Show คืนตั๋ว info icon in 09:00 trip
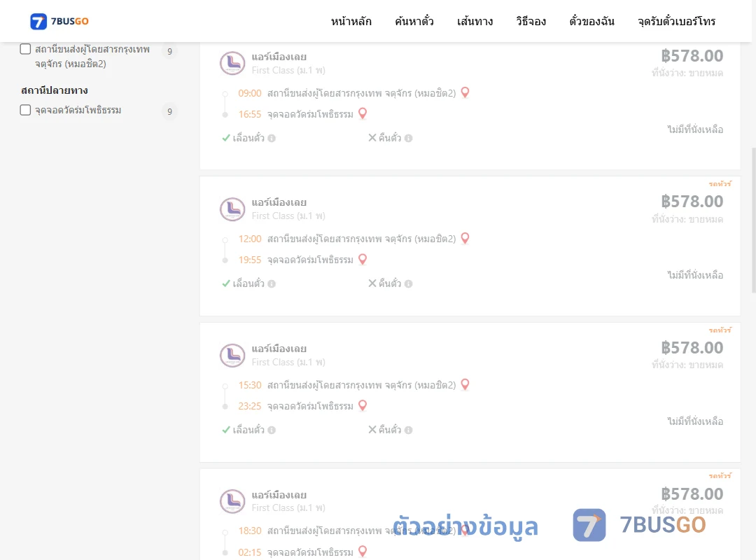The image size is (756, 560). pos(408,139)
